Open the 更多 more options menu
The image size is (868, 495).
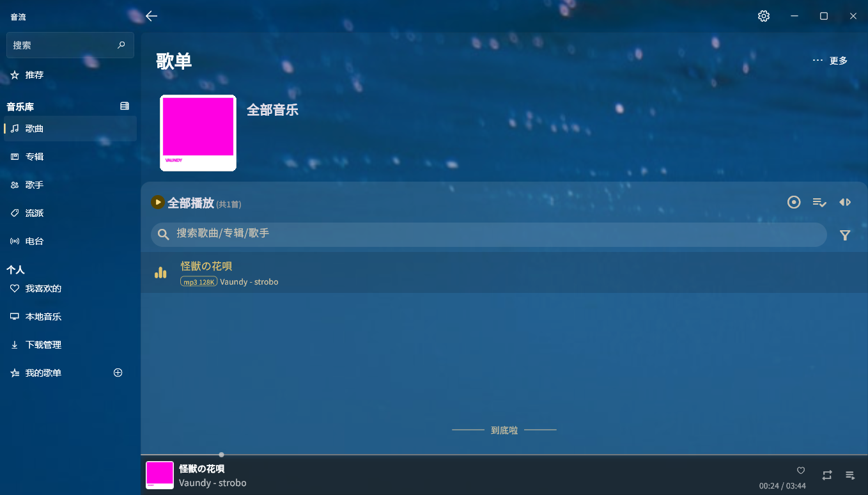pos(830,61)
